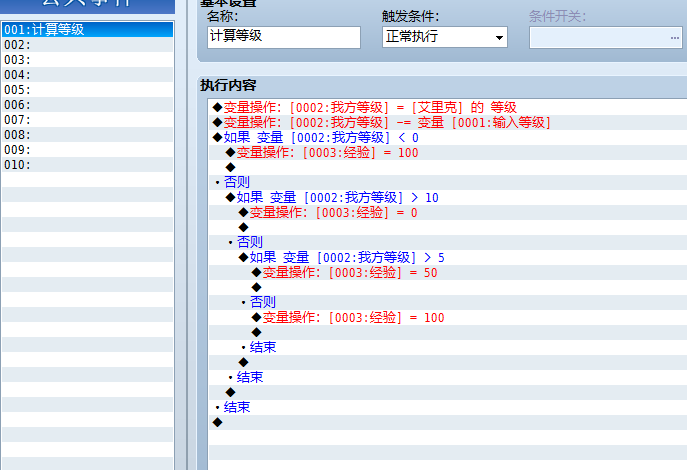The image size is (687, 470).
Task: Select the last 经验 = 100 command line
Action: pos(448,318)
